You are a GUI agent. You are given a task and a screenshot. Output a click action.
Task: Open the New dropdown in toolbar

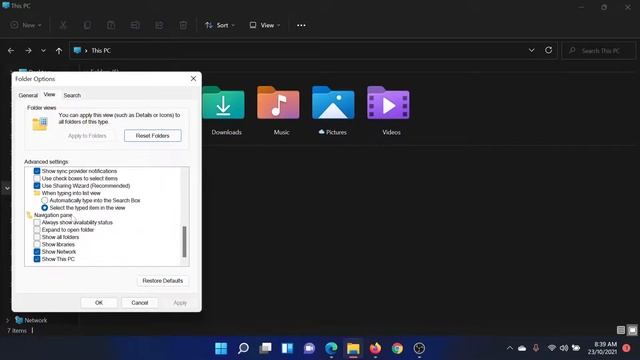click(x=26, y=25)
